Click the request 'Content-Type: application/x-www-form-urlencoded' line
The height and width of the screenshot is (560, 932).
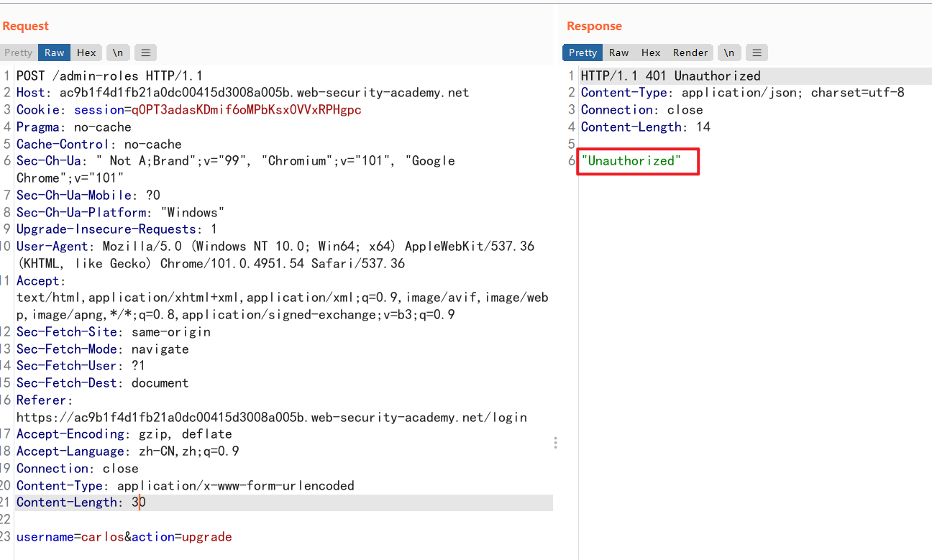coord(186,485)
